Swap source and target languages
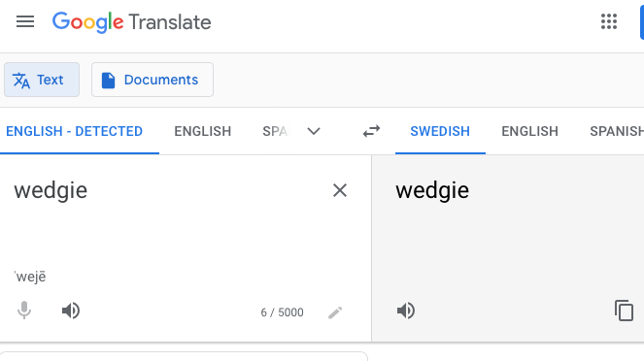Viewport: 644px width, 361px height. point(371,131)
